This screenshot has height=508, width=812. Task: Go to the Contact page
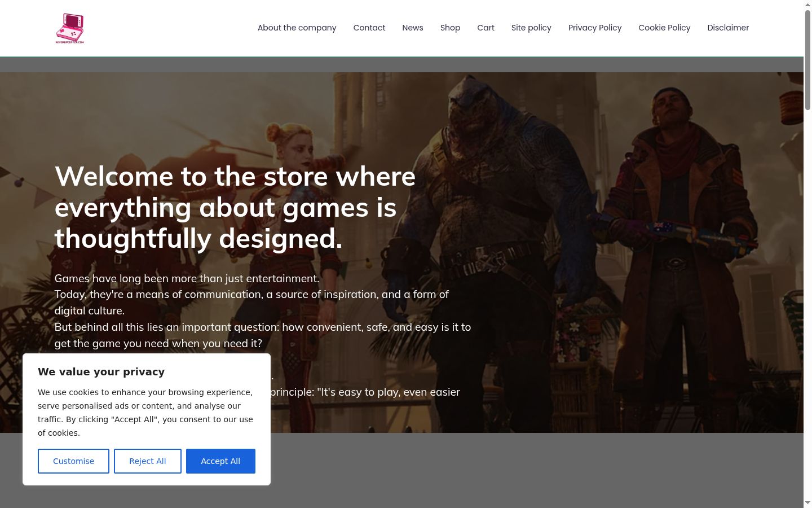(369, 28)
